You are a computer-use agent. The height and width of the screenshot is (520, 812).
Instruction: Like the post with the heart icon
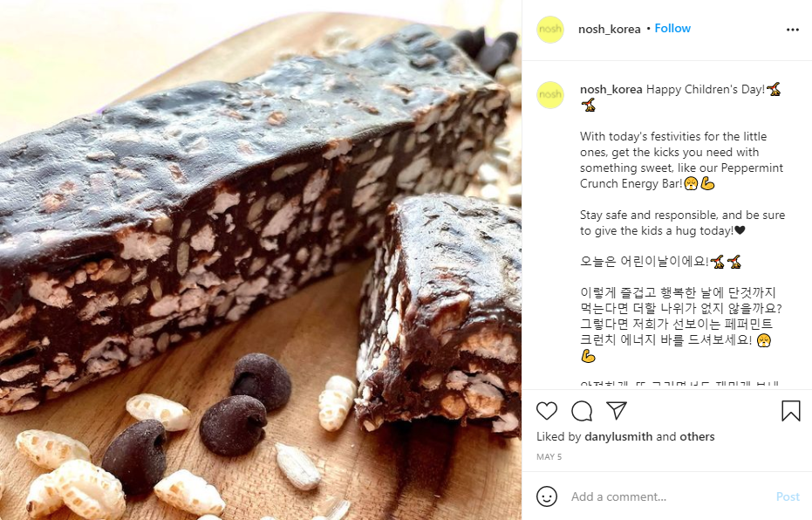pos(546,411)
